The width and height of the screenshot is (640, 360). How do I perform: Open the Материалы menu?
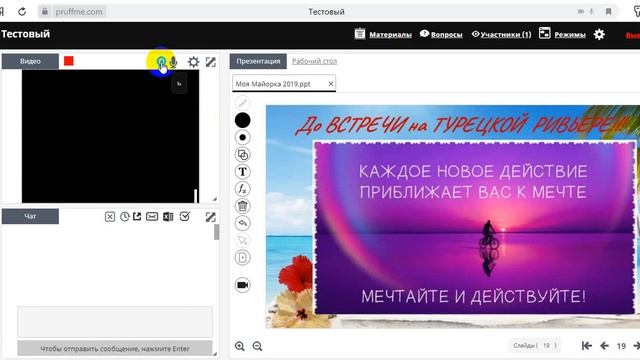tap(383, 34)
